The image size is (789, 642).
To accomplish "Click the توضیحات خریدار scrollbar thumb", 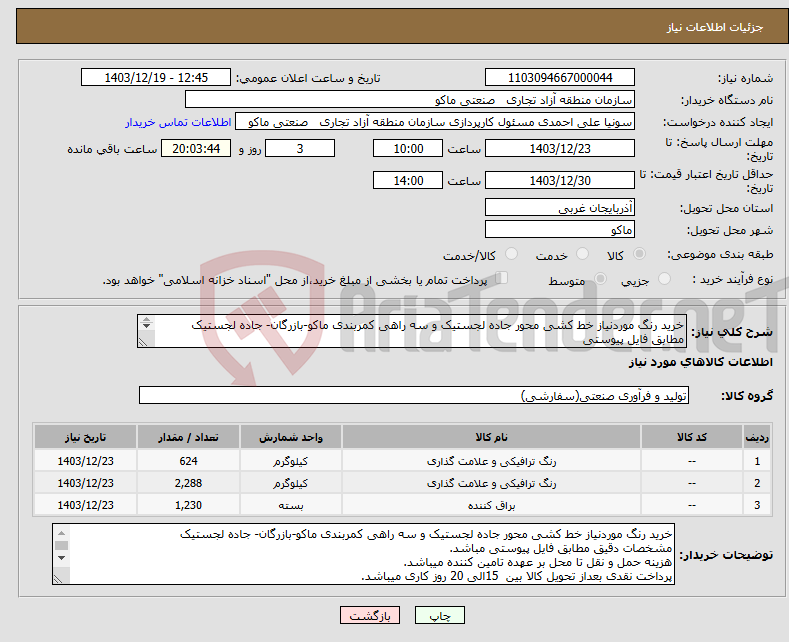I will (61, 545).
